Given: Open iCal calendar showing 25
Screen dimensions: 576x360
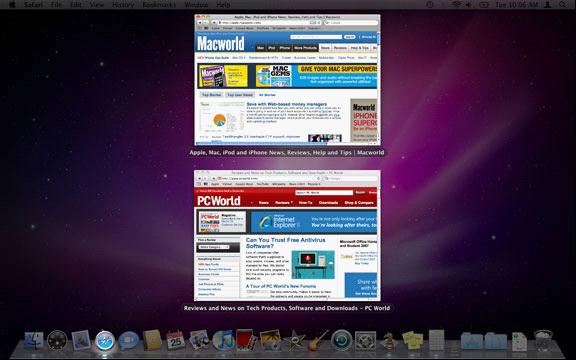Looking at the screenshot, I should (x=176, y=340).
